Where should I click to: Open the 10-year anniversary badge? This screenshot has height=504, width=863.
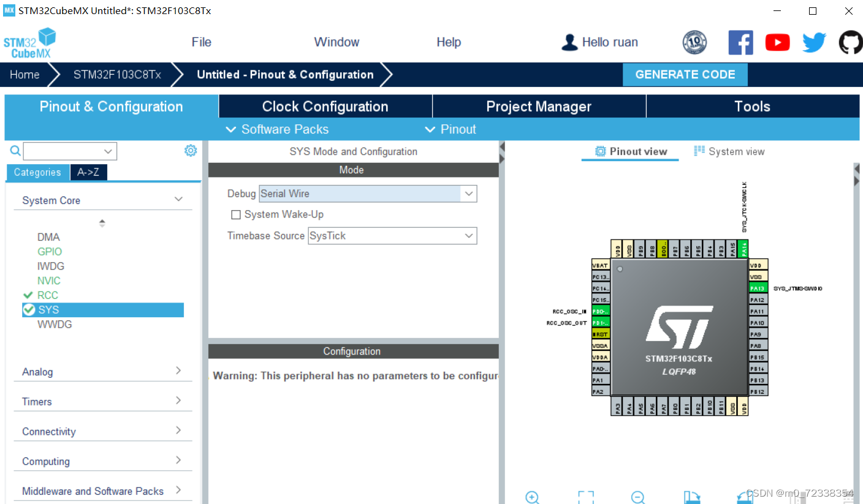pos(694,42)
